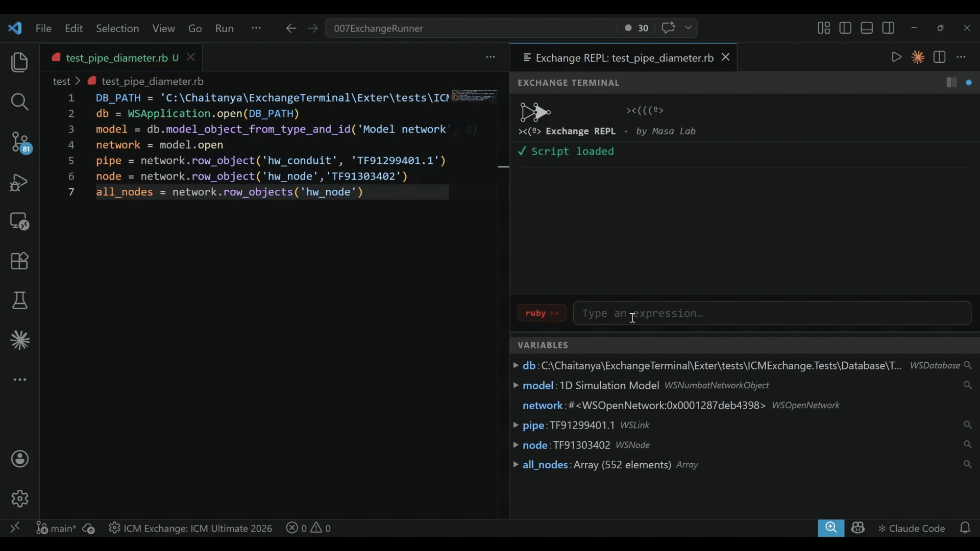Expand the all_nodes array variable

click(516, 465)
